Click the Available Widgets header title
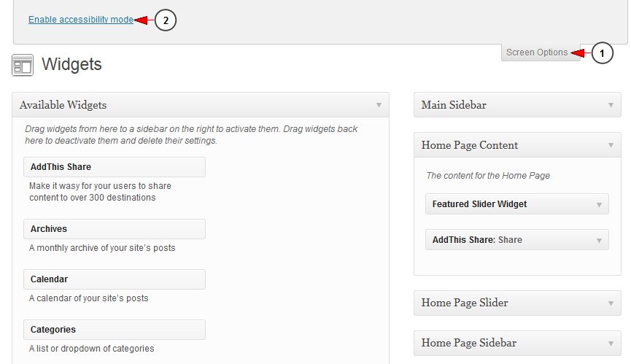Screen dimensions: 631x364 (x=63, y=105)
